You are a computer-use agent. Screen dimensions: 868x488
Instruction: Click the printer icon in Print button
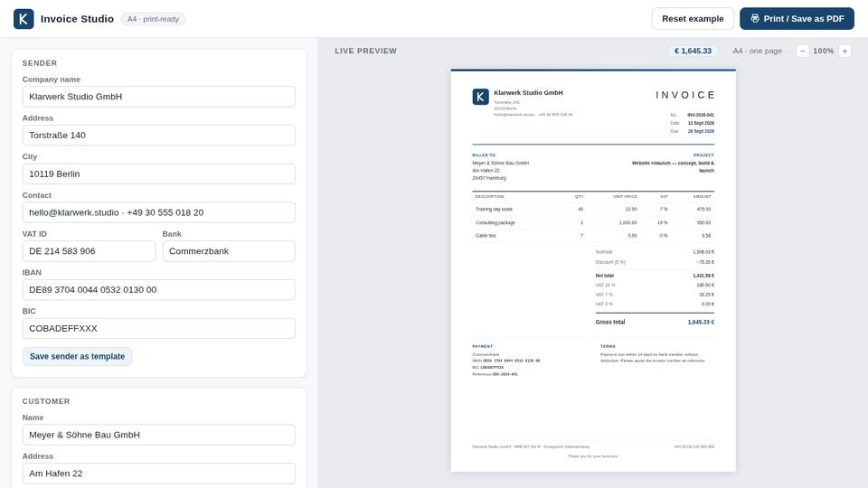click(x=754, y=18)
